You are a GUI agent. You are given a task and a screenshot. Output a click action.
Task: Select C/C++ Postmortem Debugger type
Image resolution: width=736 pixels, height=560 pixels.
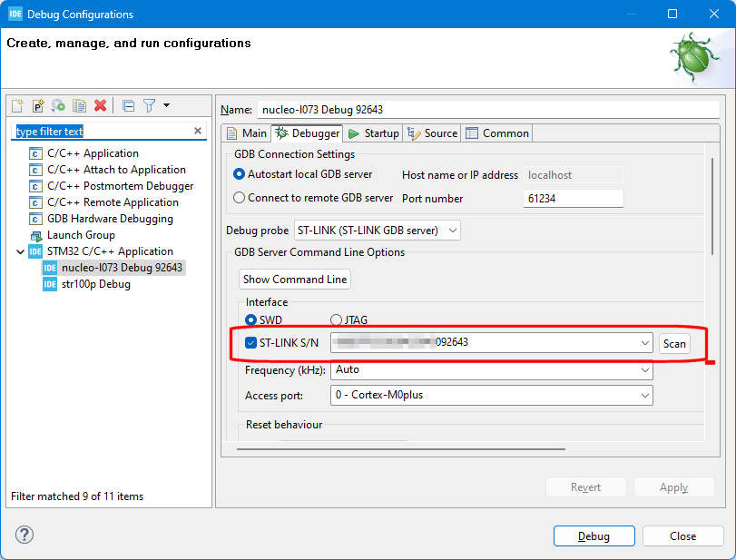pyautogui.click(x=120, y=186)
